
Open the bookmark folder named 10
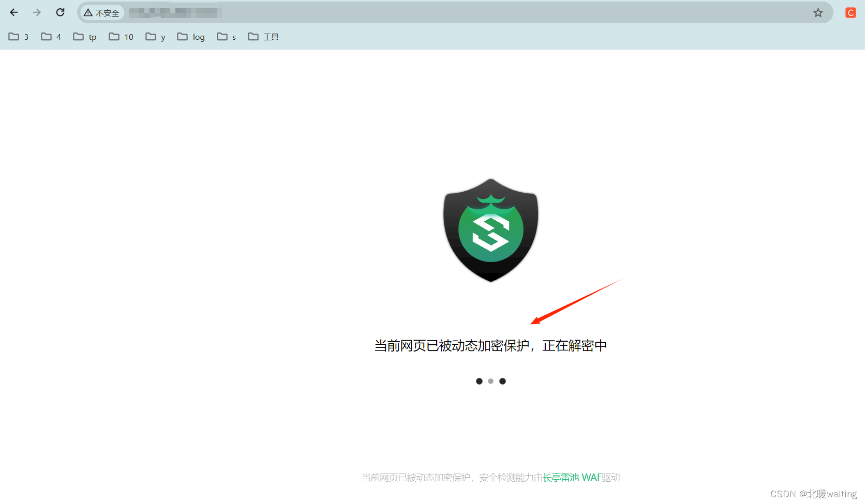click(x=121, y=37)
